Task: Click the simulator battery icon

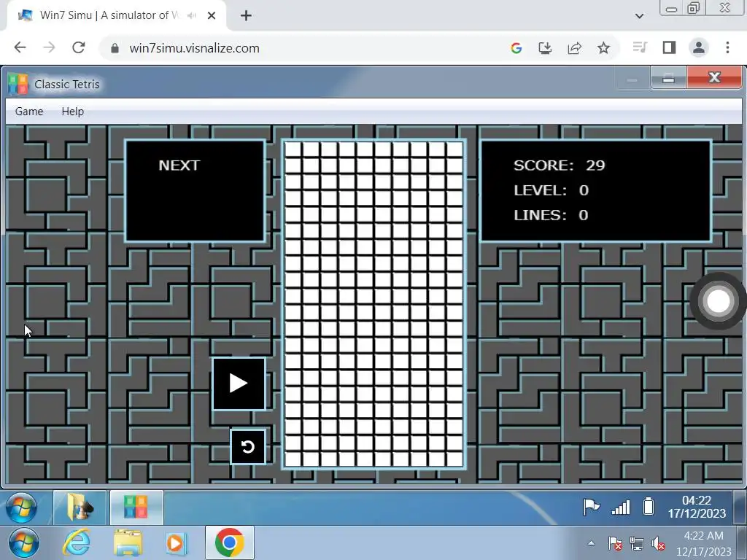Action: [x=649, y=506]
